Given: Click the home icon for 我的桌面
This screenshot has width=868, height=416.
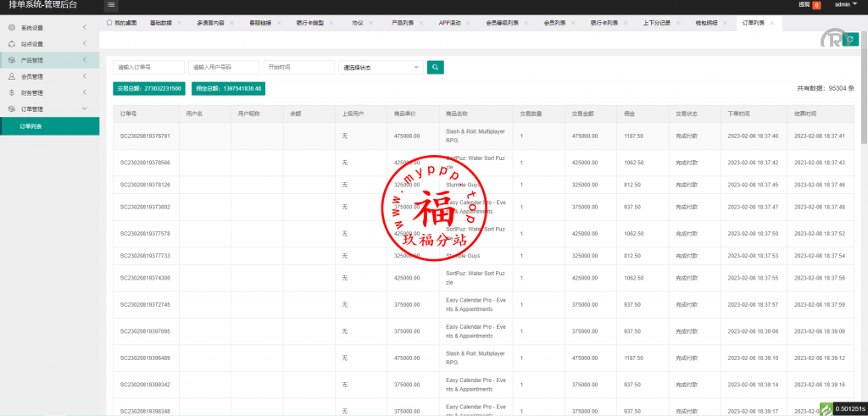Looking at the screenshot, I should click(110, 23).
